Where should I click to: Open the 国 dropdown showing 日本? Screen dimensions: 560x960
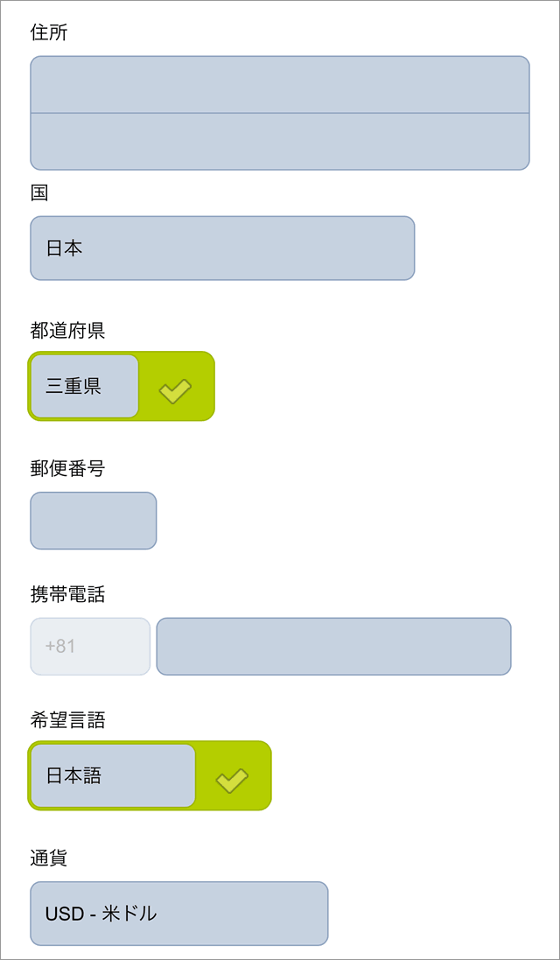(222, 249)
